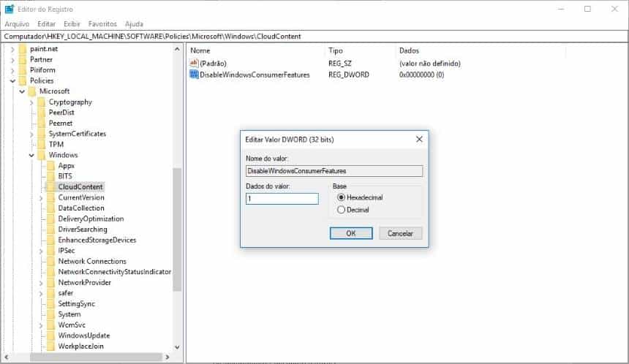
Task: Click the DisableWindowsConsumerFeatures DWORD icon
Action: (194, 75)
